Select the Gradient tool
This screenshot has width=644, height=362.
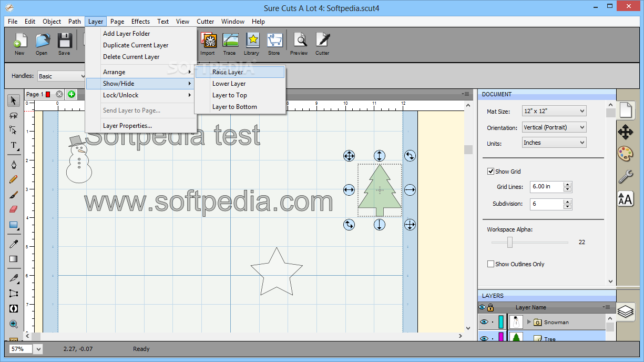point(14,258)
